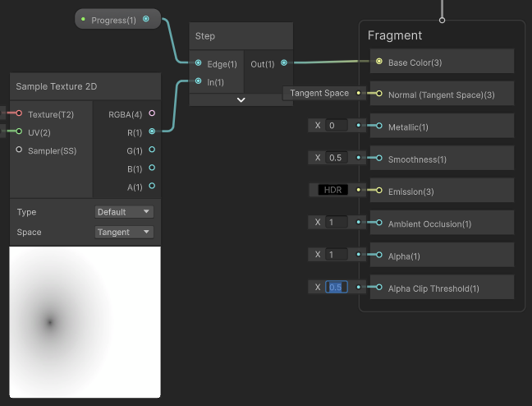Click the Progress(1) property output port

[x=146, y=19]
